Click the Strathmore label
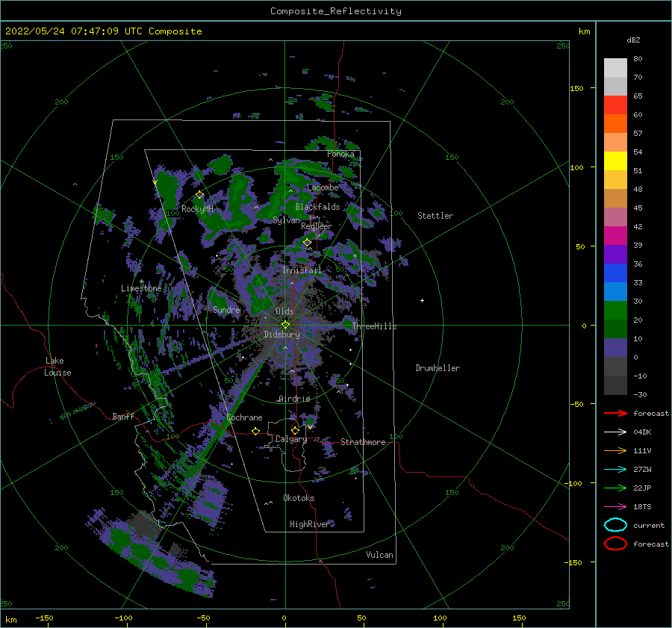 tap(363, 442)
